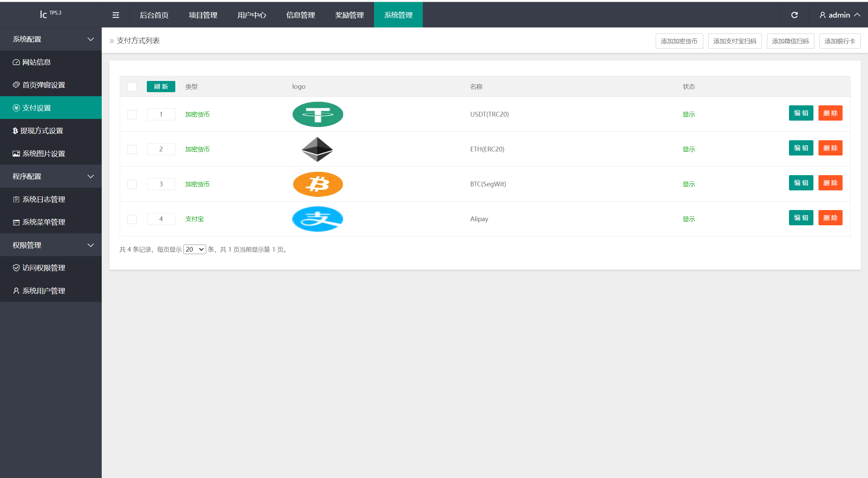Image resolution: width=868 pixels, height=478 pixels.
Task: Click the page reload icon top right
Action: click(x=794, y=15)
